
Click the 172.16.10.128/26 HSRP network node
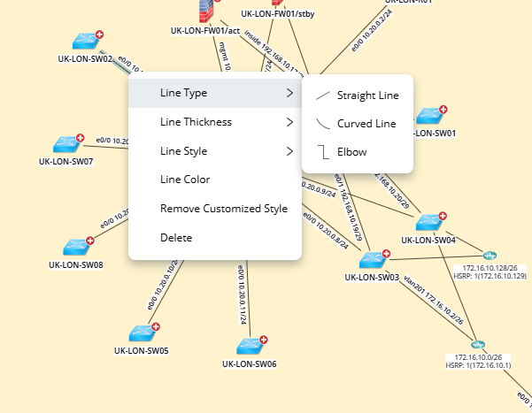click(x=485, y=256)
